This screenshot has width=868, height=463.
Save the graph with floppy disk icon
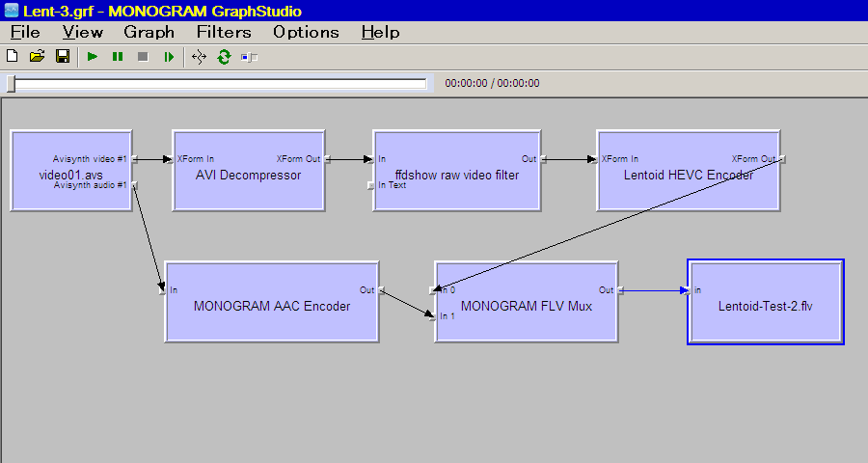pos(63,57)
